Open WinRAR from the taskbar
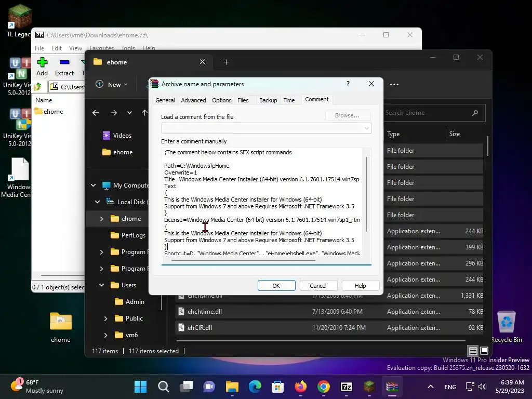This screenshot has width=532, height=399. click(392, 387)
